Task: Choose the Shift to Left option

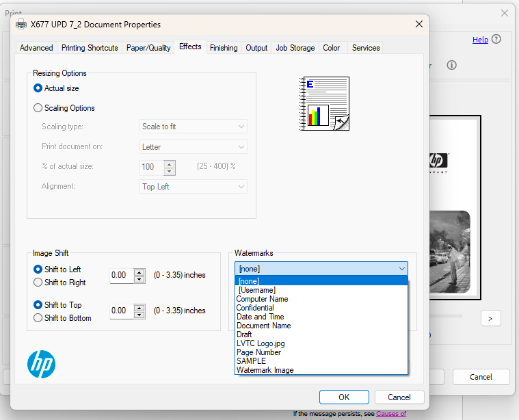Action: (38, 270)
